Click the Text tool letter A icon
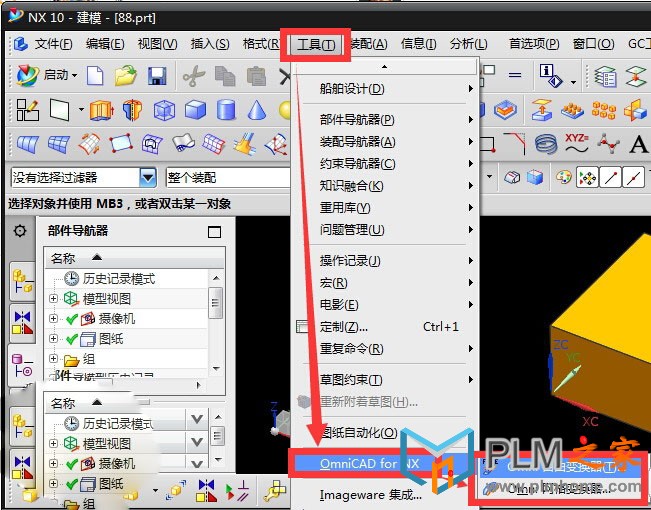The image size is (651, 510). [638, 145]
